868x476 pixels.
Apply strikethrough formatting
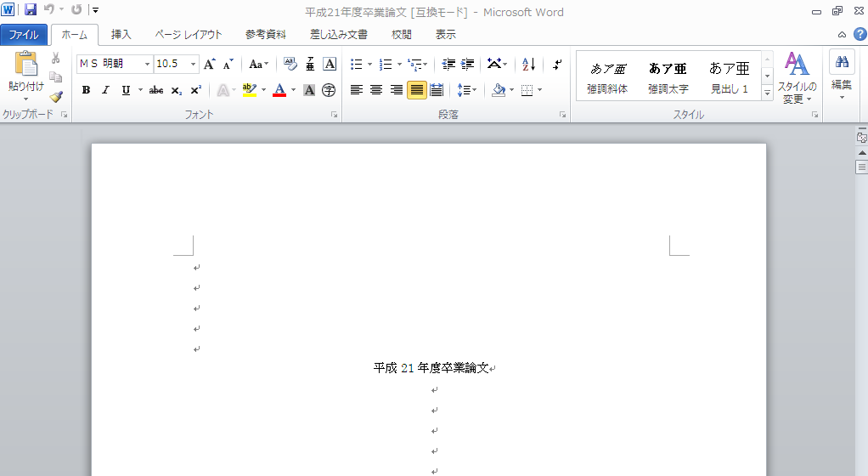156,90
